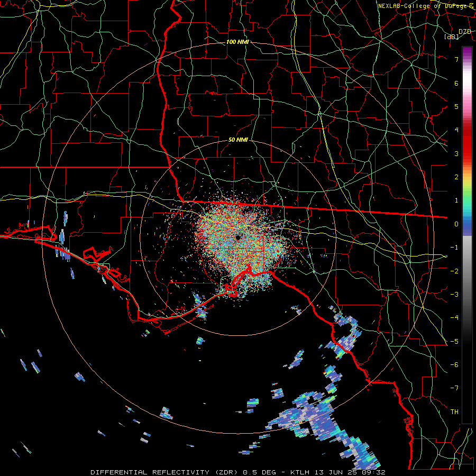
Task: Click the -7 value on the dB scale
Action: point(454,388)
